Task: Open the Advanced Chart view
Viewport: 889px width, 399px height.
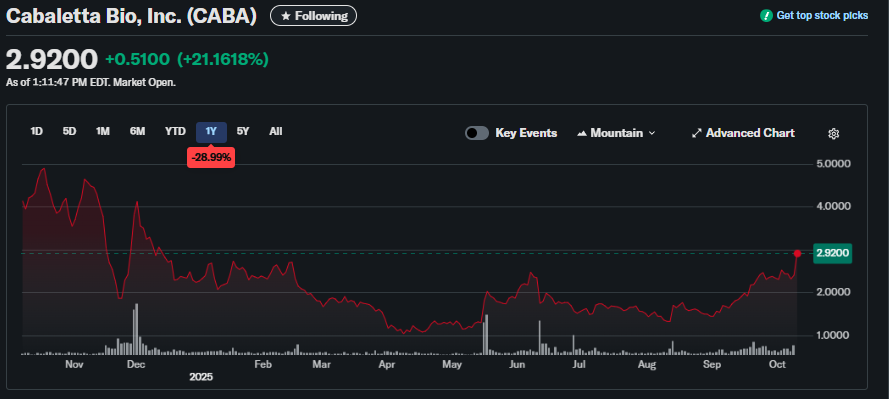Action: tap(743, 133)
